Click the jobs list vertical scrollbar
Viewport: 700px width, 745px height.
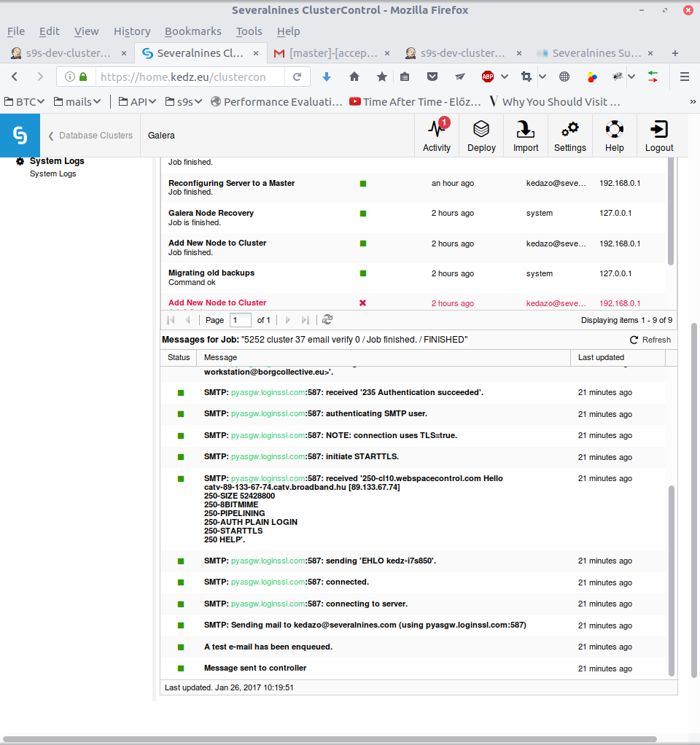[x=671, y=211]
